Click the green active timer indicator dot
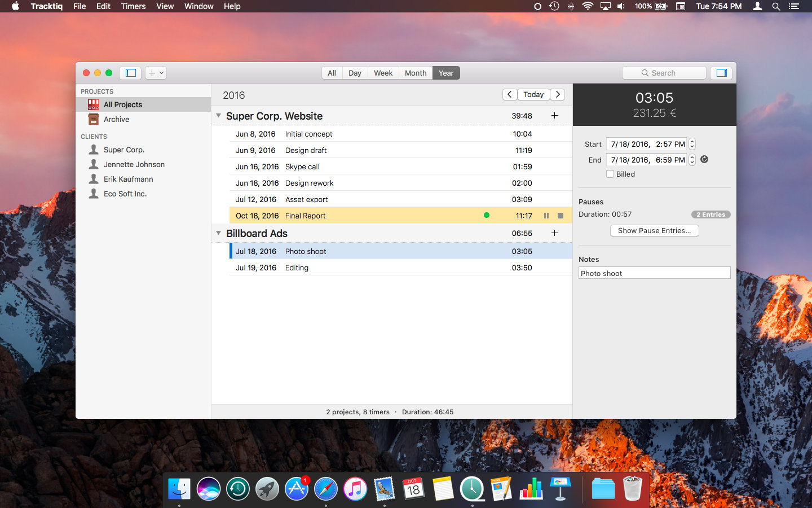Screen dimensions: 812x508 [486, 215]
